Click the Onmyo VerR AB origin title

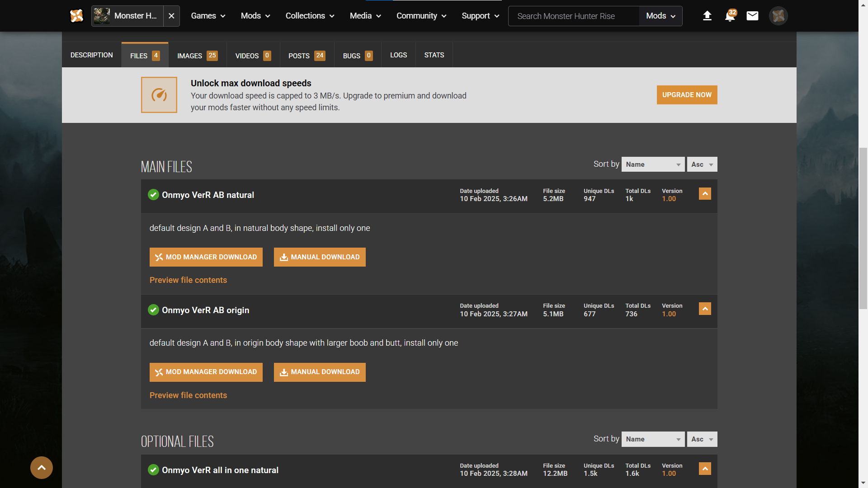[206, 310]
